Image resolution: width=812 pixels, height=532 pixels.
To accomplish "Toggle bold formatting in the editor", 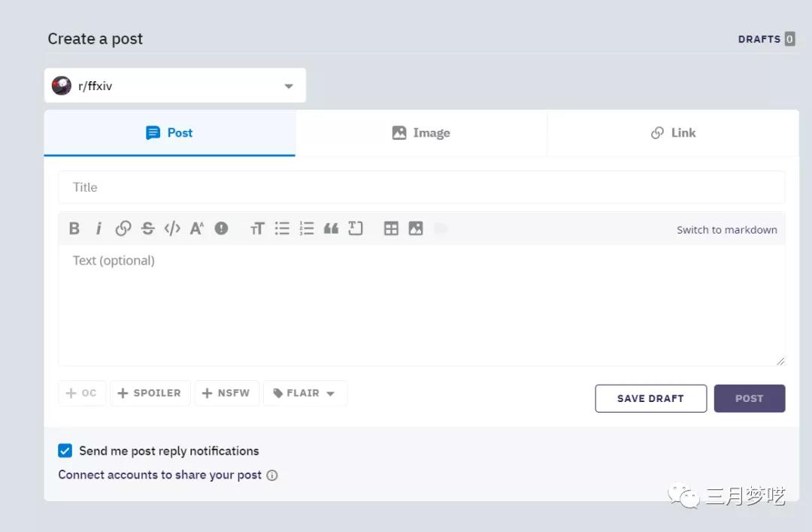I will click(74, 228).
